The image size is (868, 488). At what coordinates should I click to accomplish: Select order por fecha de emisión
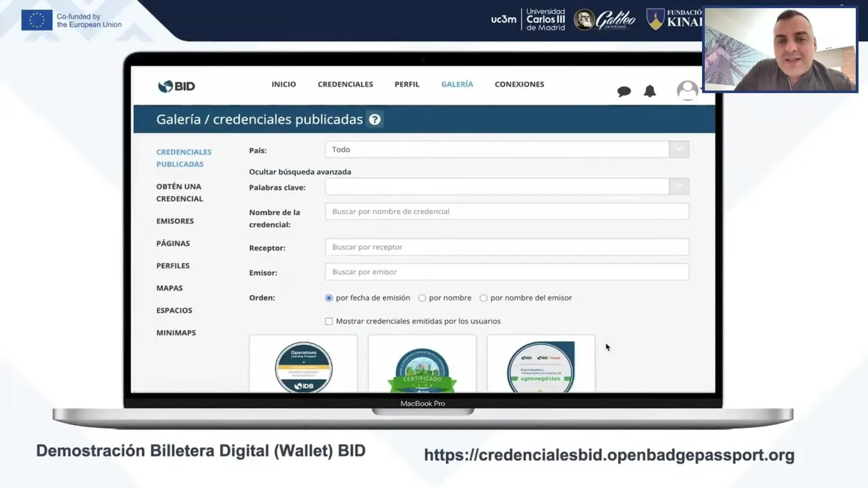(x=329, y=298)
